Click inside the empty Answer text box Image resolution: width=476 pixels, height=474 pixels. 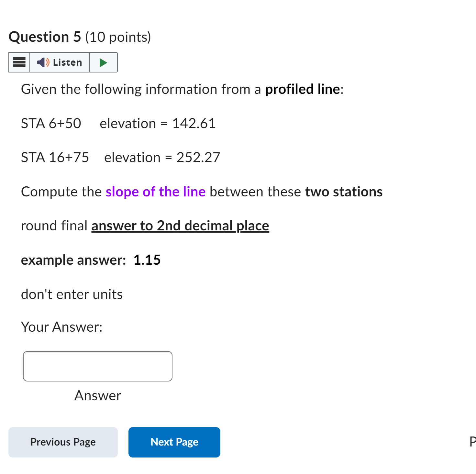97,366
